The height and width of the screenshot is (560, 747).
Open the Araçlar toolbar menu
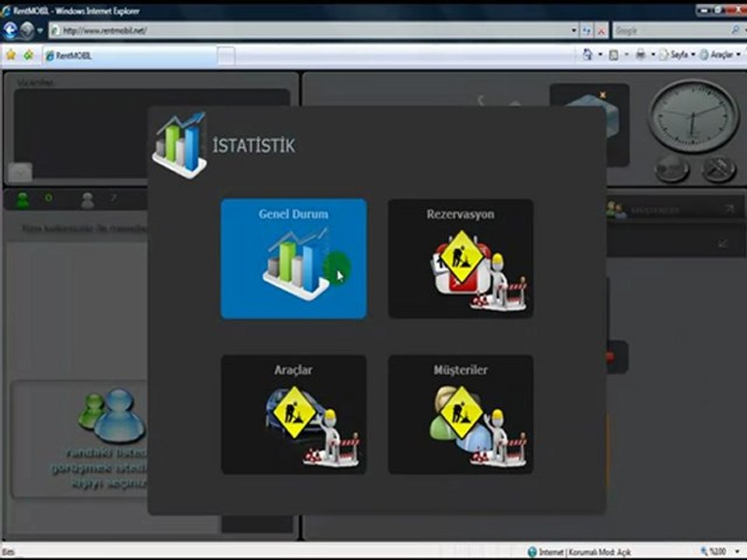click(x=720, y=55)
